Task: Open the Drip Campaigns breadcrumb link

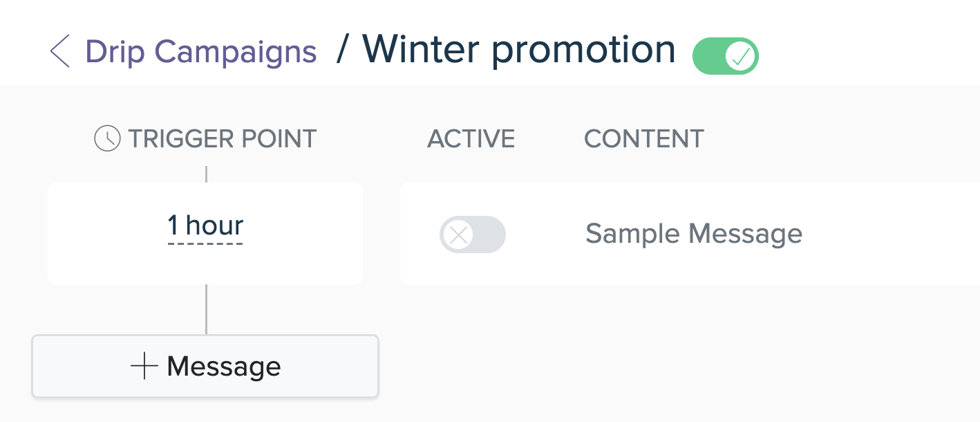Action: tap(201, 52)
